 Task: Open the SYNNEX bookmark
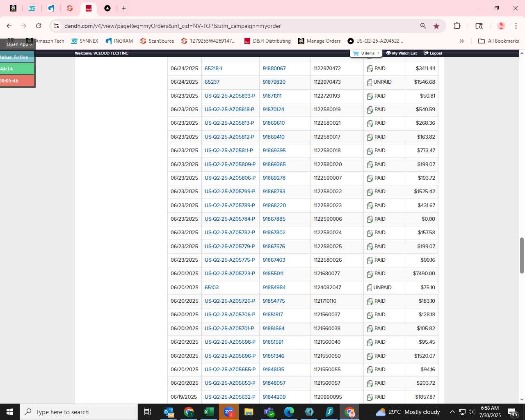(84, 41)
